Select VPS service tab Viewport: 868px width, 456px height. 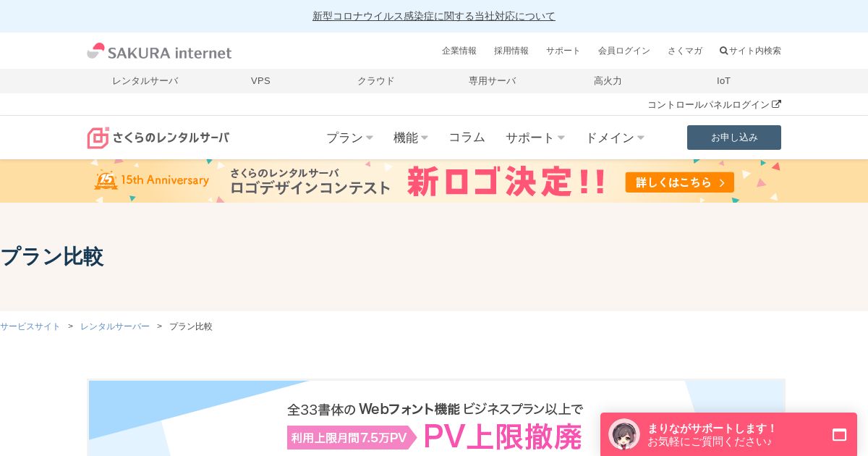coord(260,81)
